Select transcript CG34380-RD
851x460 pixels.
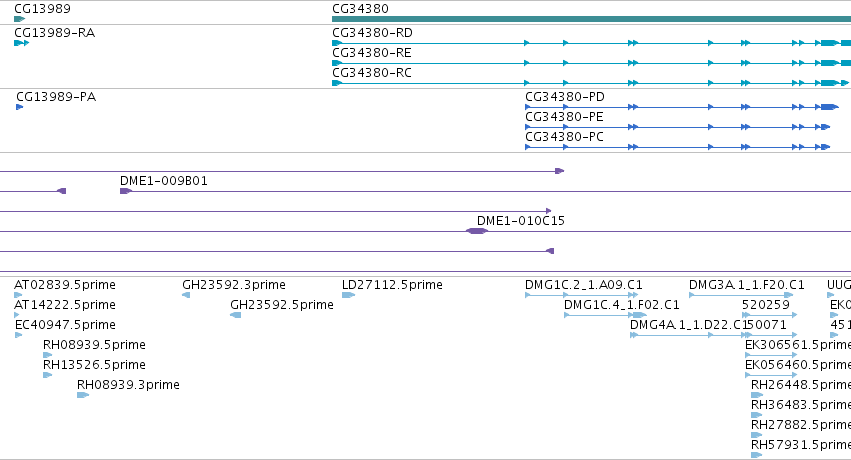pyautogui.click(x=372, y=33)
